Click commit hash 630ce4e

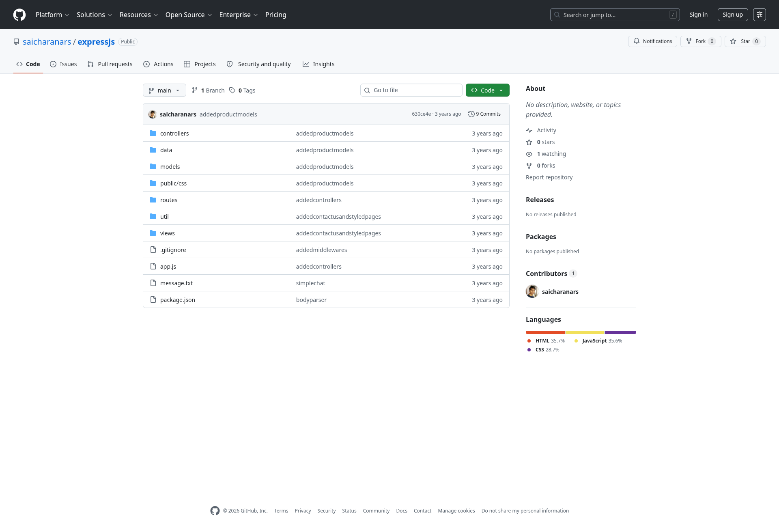pos(421,114)
